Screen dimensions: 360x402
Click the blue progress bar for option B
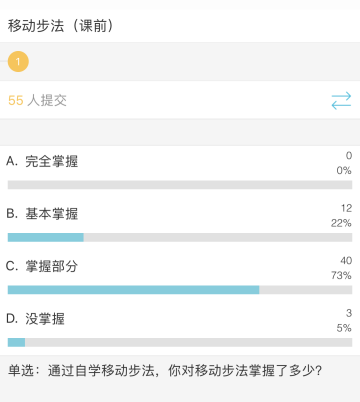tap(46, 237)
